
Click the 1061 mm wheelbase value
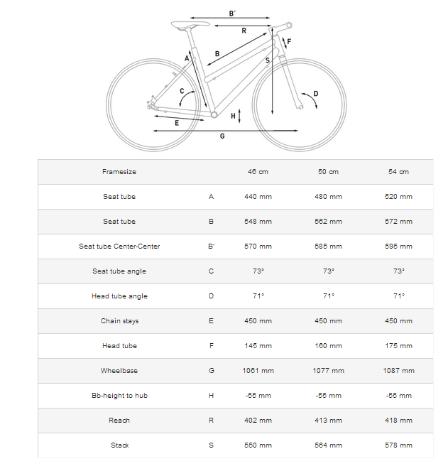[257, 371]
